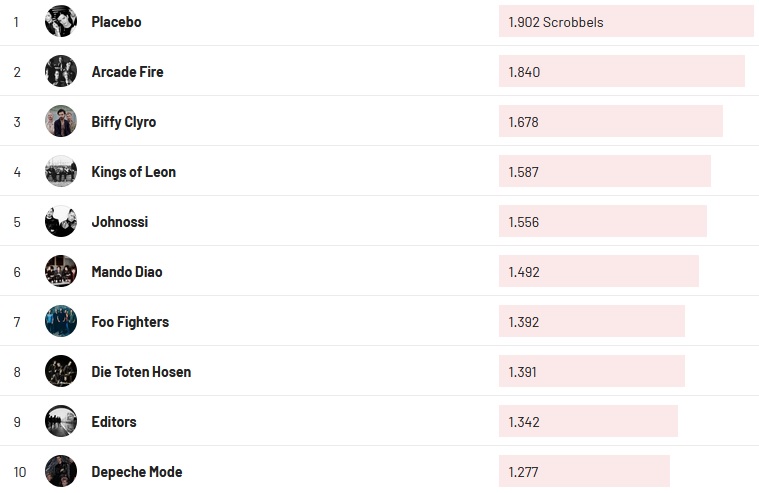Open Depeche Mode's avatar picture
The height and width of the screenshot is (493, 759).
point(61,471)
